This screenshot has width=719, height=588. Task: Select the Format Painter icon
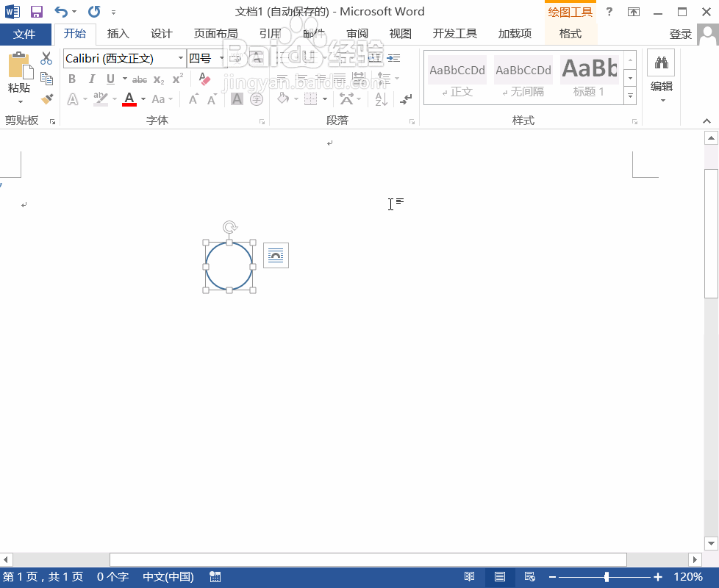click(46, 99)
